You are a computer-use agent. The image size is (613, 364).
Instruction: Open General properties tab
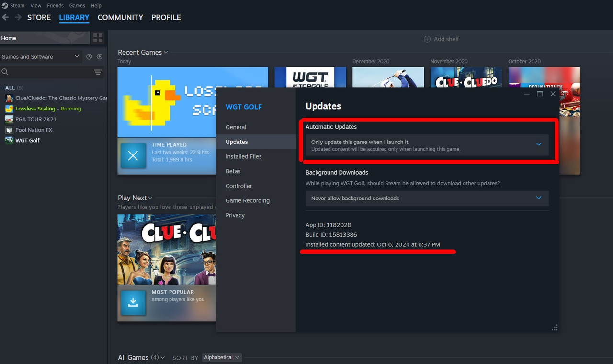tap(256, 127)
